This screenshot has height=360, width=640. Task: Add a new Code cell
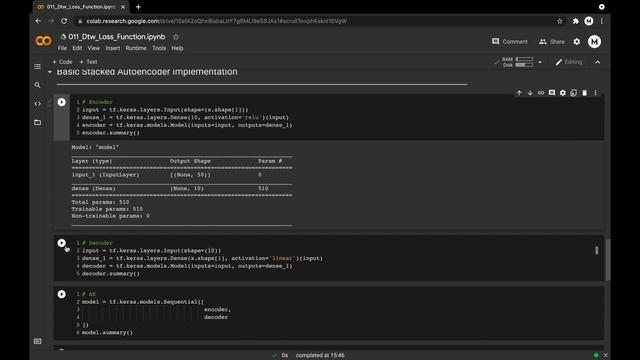(x=62, y=62)
